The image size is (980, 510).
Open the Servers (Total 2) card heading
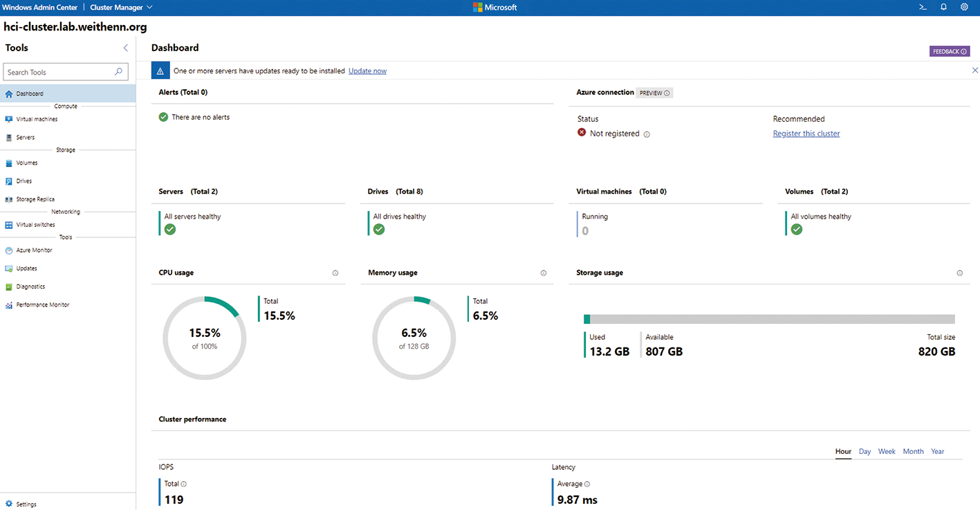[x=188, y=192]
